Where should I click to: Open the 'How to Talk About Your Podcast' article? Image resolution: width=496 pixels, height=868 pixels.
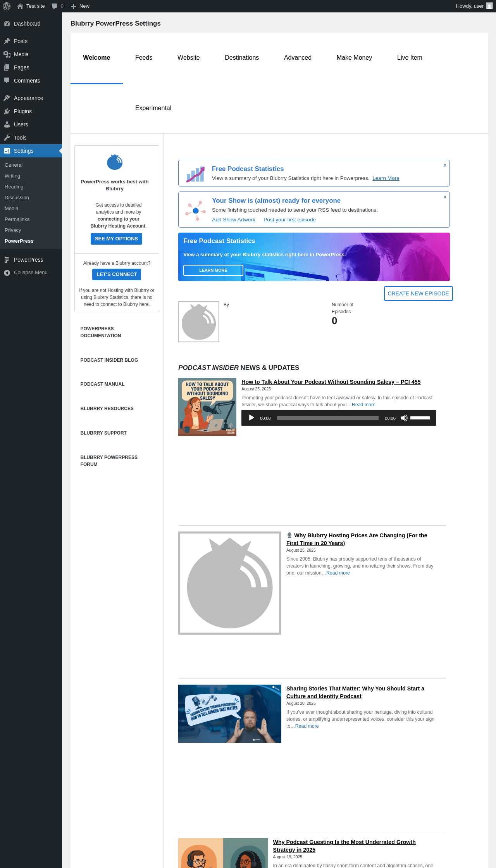(331, 382)
